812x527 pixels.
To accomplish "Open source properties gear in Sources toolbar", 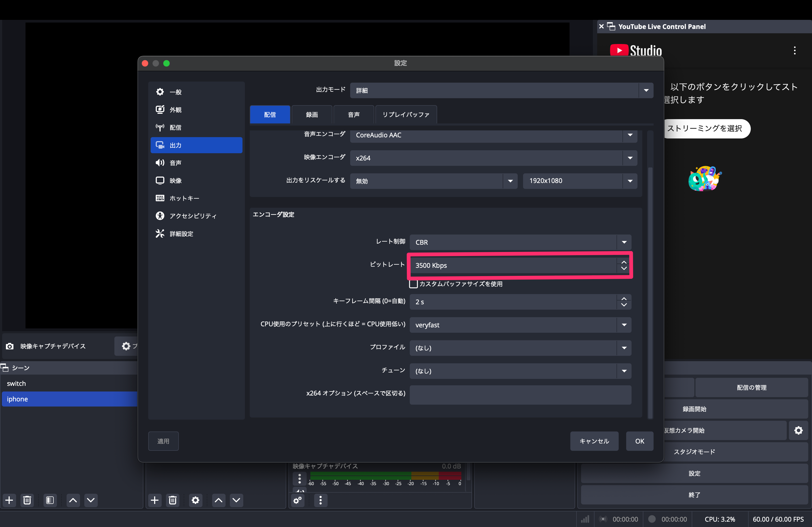I will coord(195,500).
